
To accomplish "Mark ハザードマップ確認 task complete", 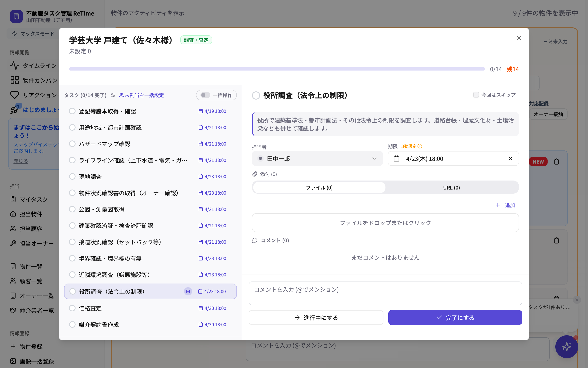I will [x=72, y=144].
